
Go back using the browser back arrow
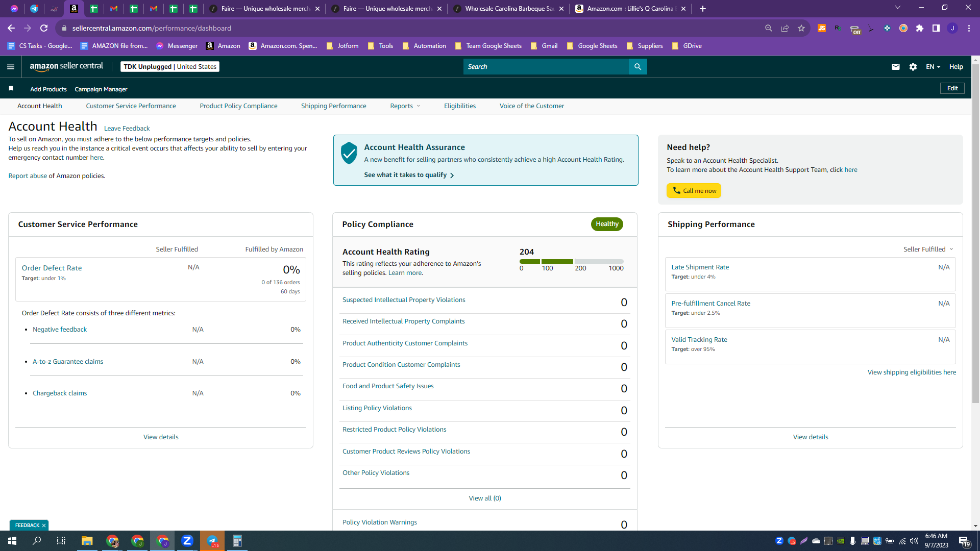click(x=11, y=28)
